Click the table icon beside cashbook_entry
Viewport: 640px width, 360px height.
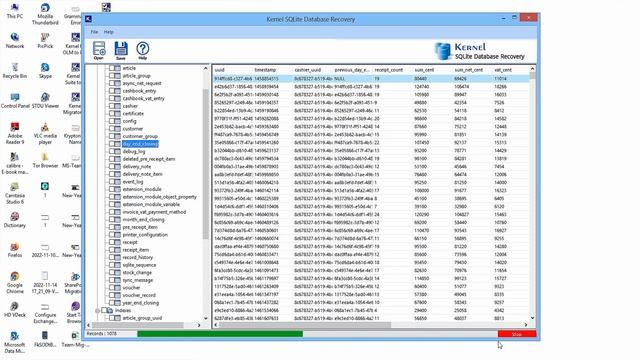point(118,91)
